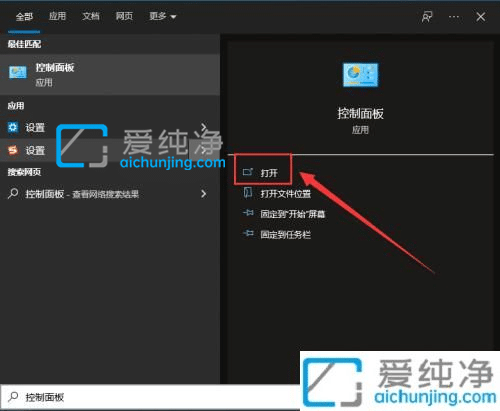Click the pin icon beside 固定到开始屏幕
Screen dimensions: 500x411
[248, 213]
